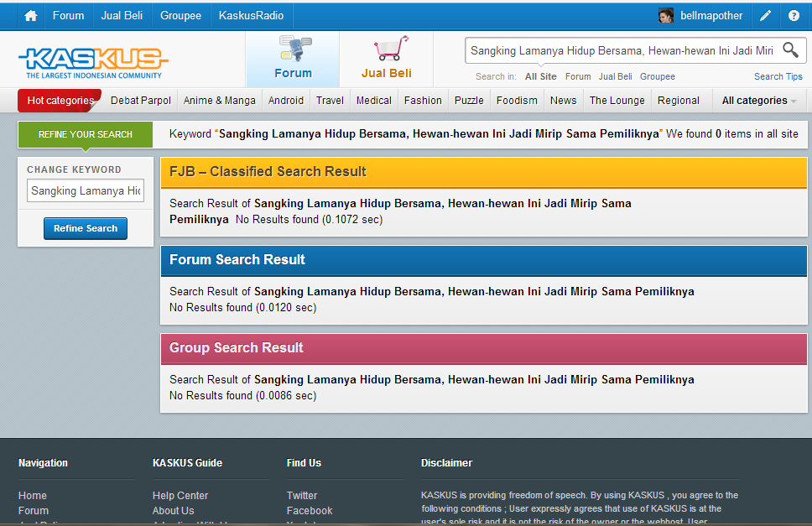Open the Travel category
Image resolution: width=812 pixels, height=526 pixels.
click(330, 101)
